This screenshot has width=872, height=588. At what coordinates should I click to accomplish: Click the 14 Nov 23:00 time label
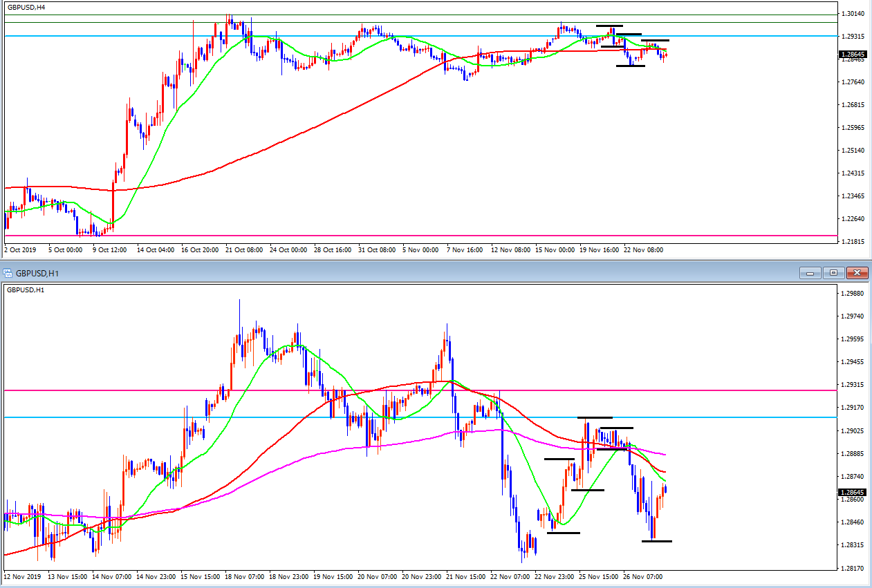156,575
